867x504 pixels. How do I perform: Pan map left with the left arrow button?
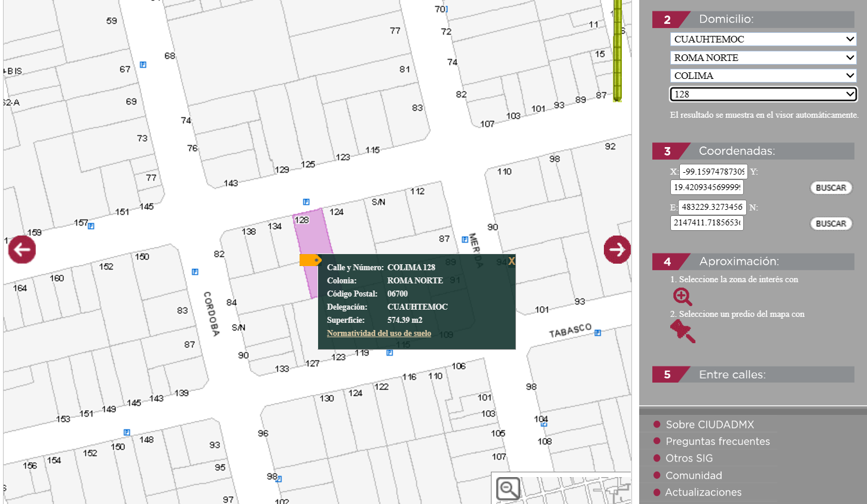22,249
